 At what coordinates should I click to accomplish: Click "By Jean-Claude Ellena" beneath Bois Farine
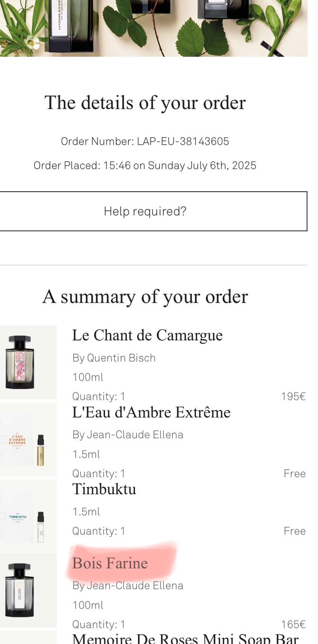[128, 586]
